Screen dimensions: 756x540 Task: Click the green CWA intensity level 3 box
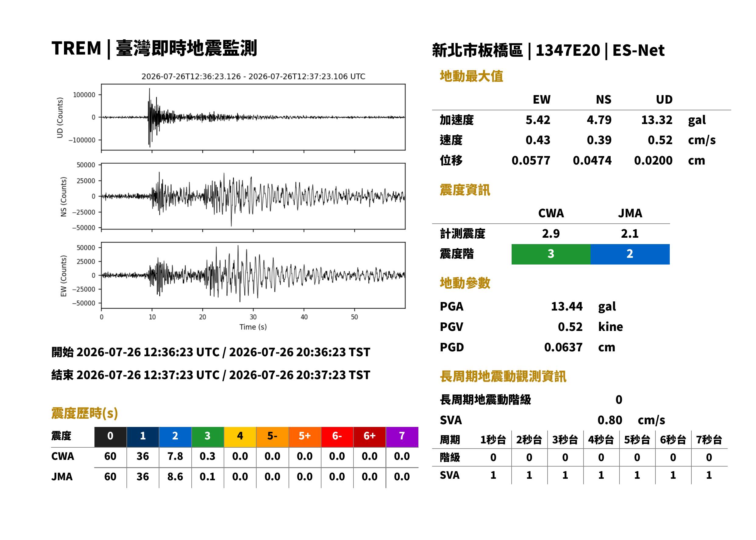[551, 254]
